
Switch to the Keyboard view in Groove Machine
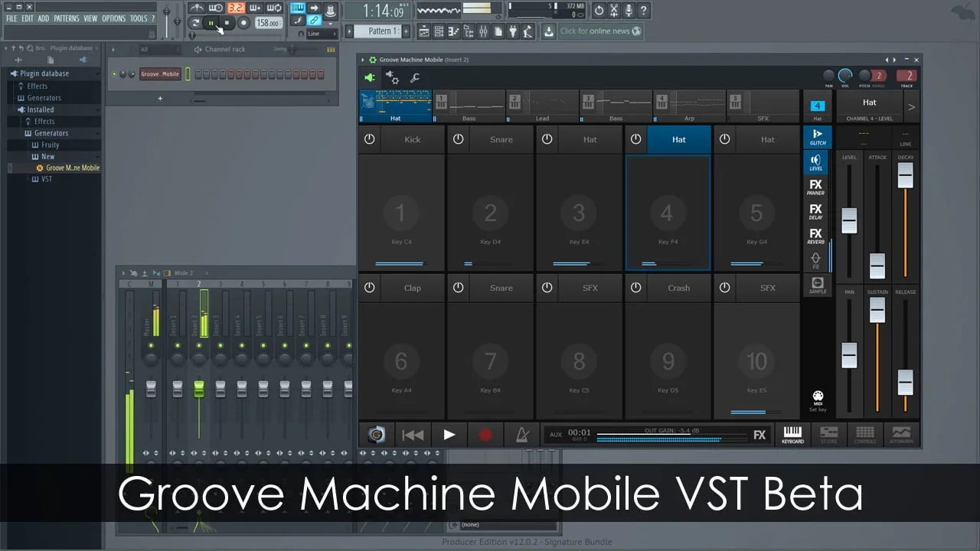point(792,435)
